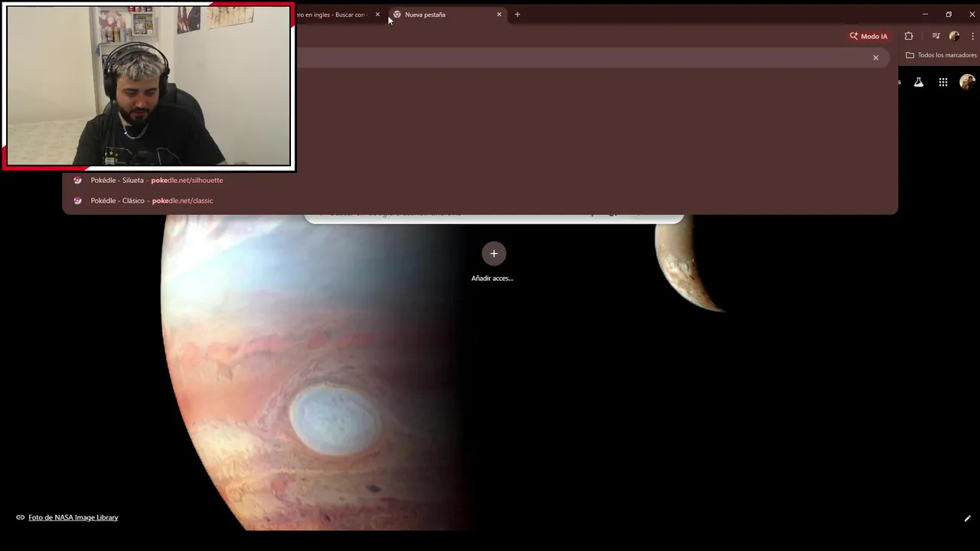Open Google account avatar on page

968,82
